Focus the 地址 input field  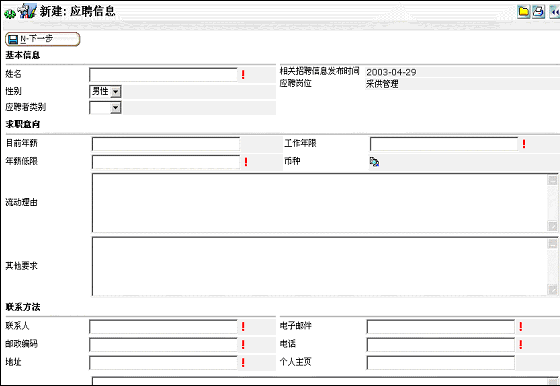(163, 363)
